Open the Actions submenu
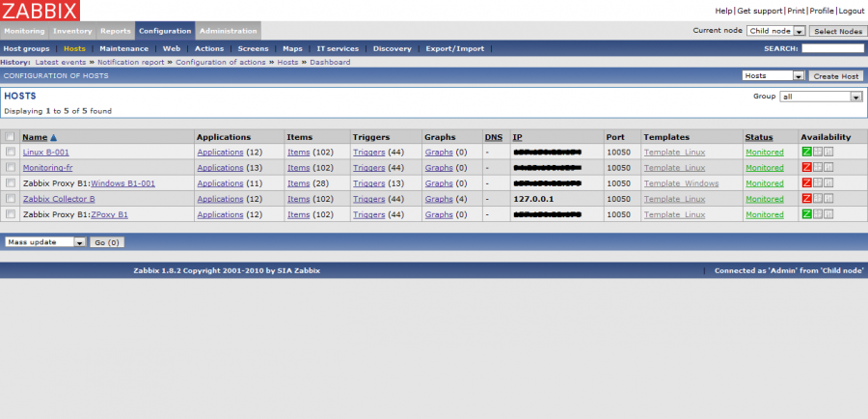The height and width of the screenshot is (419, 868). [209, 49]
